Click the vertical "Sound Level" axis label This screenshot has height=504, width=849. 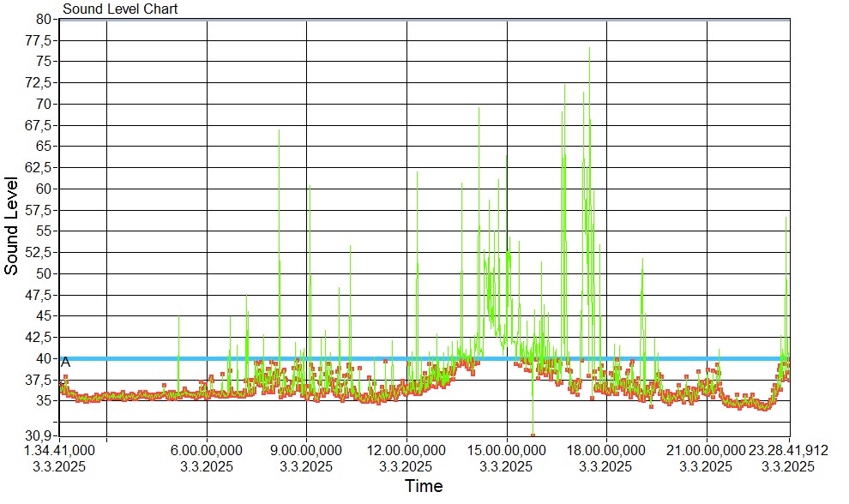[12, 226]
